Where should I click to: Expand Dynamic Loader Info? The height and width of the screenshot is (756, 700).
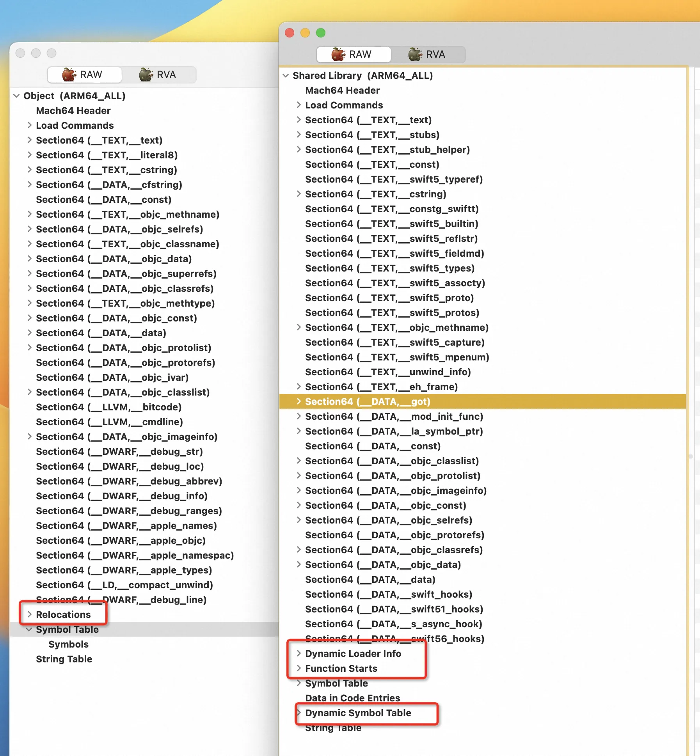point(298,653)
